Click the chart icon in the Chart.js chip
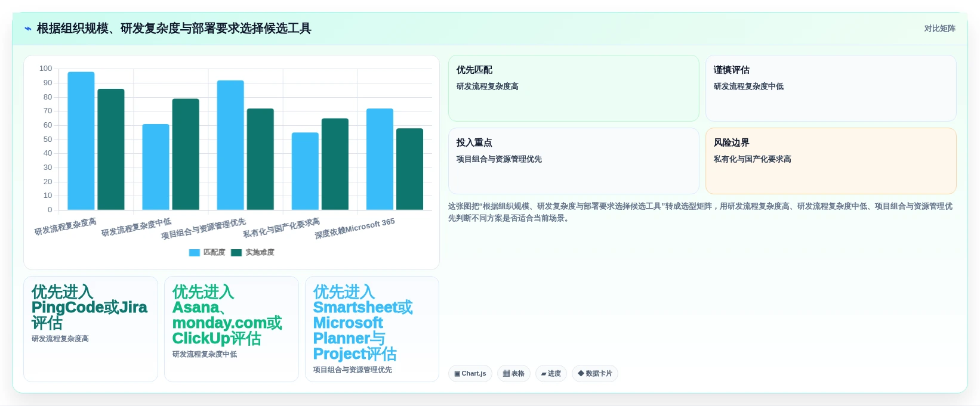980x406 pixels. (457, 374)
